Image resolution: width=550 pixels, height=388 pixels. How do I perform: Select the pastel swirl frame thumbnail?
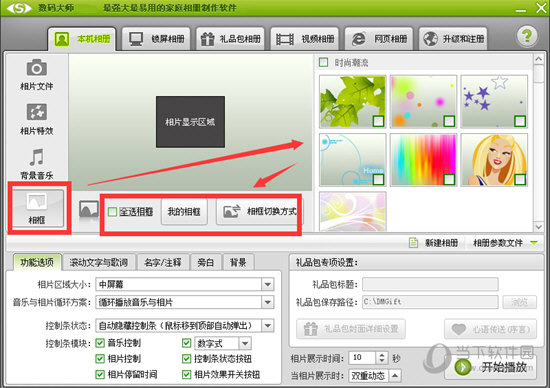pos(353,212)
